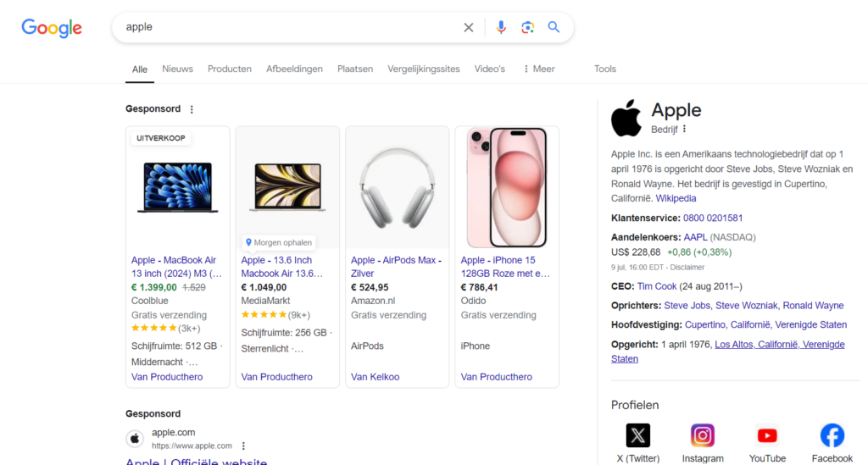Click the UITVERKOOP badge on MacBook card
Viewport: 868px width, 465px height.
coord(161,138)
